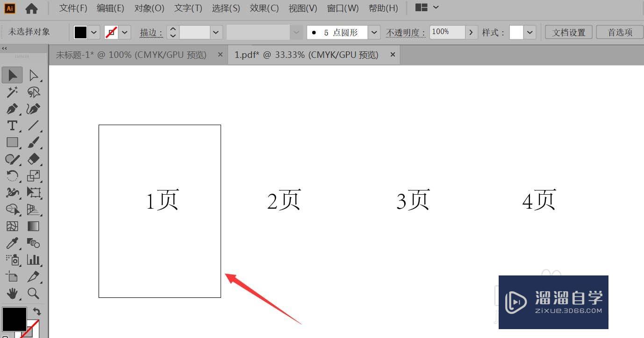The height and width of the screenshot is (338, 644).
Task: Select the Type tool
Action: [12, 126]
